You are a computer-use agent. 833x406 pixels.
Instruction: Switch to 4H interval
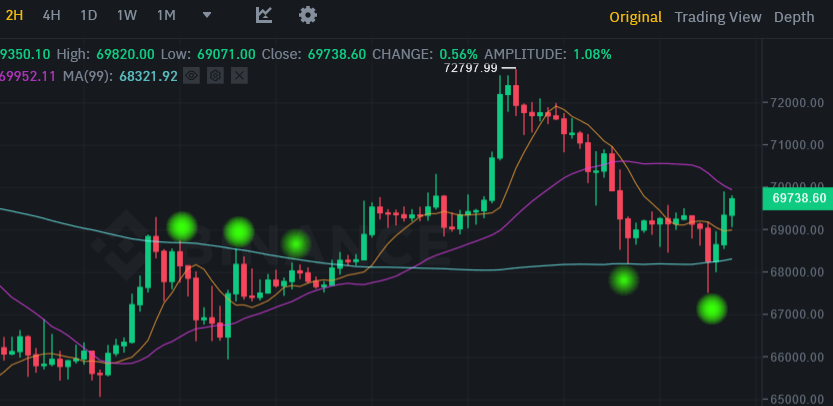point(52,15)
